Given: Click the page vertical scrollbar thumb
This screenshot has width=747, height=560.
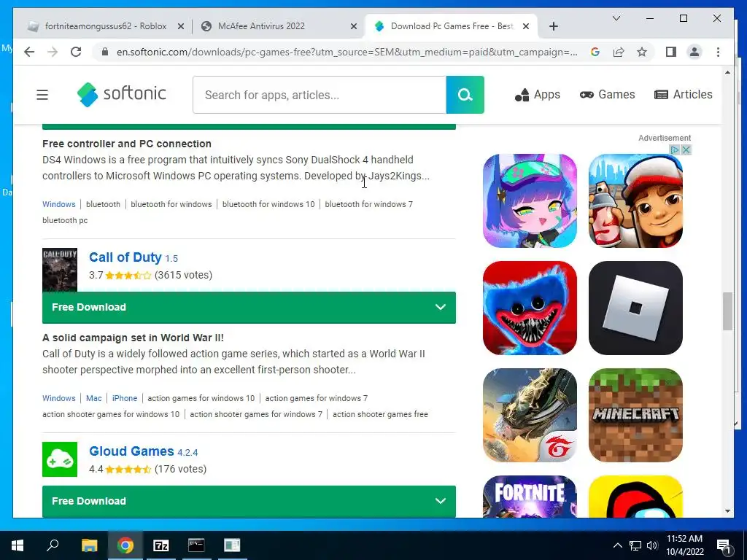Looking at the screenshot, I should tap(727, 311).
